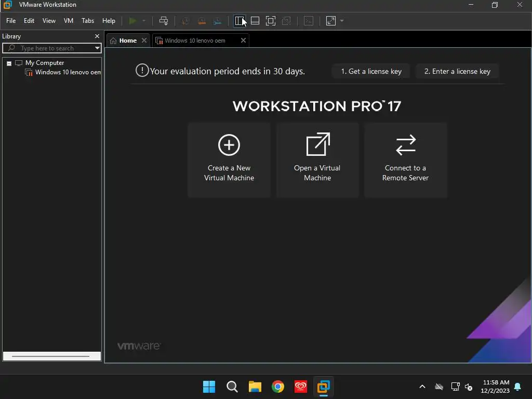Click the VMware Workstation title bar icon
Screen dimensions: 532x399
point(7,5)
